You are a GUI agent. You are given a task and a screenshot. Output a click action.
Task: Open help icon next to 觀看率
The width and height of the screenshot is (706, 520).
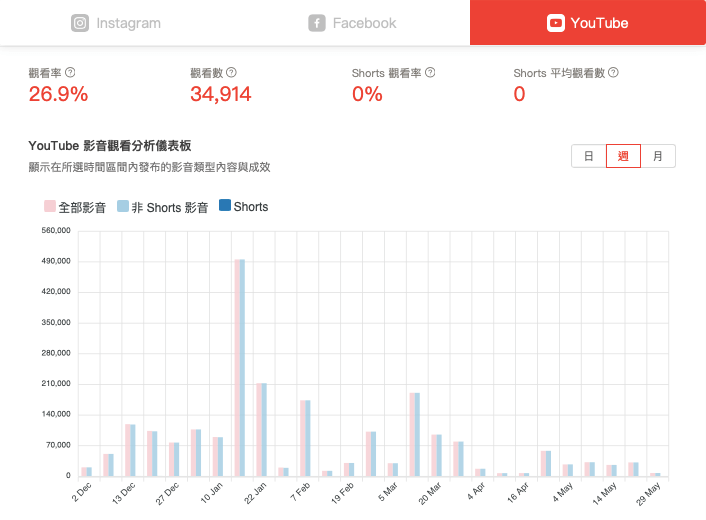pyautogui.click(x=70, y=72)
